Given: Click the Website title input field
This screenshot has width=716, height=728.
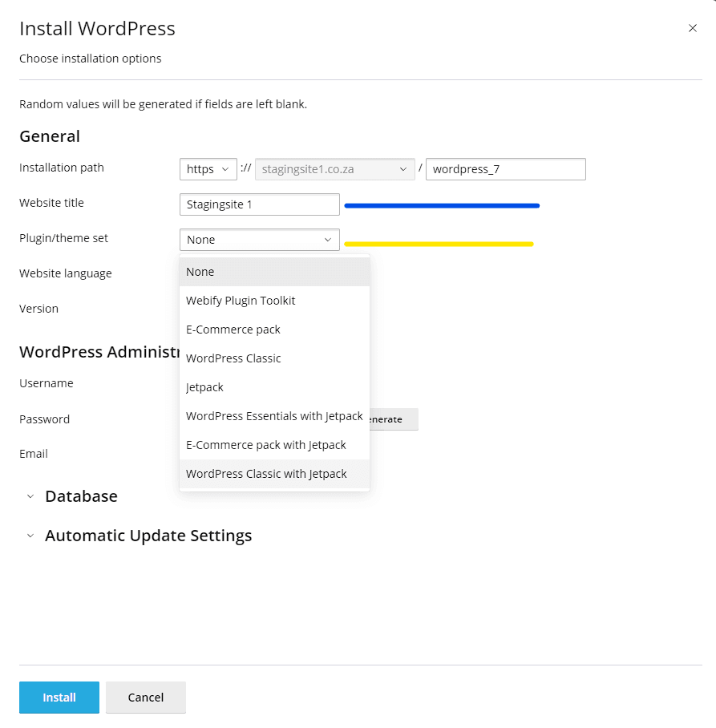Looking at the screenshot, I should pos(260,204).
